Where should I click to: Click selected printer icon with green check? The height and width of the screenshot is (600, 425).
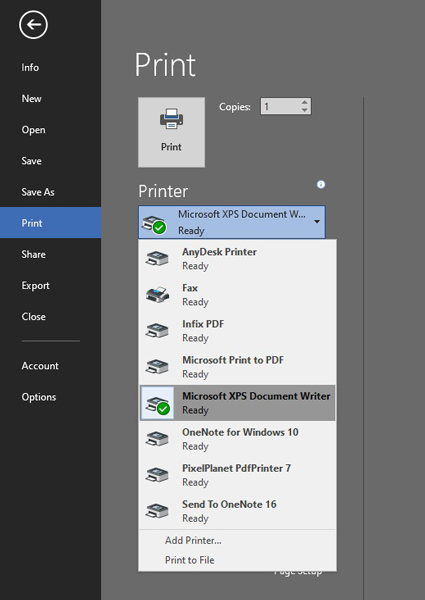click(x=154, y=225)
